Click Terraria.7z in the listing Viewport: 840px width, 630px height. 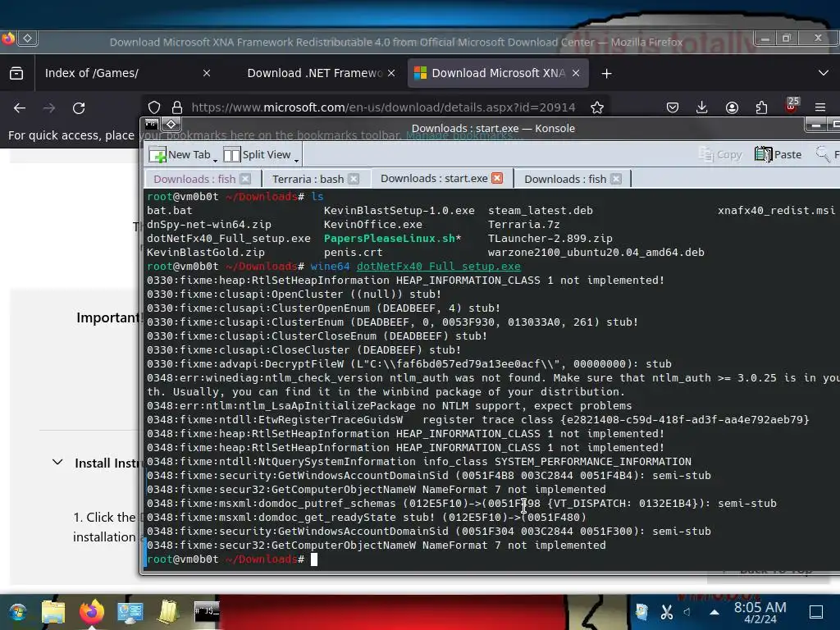click(x=523, y=225)
